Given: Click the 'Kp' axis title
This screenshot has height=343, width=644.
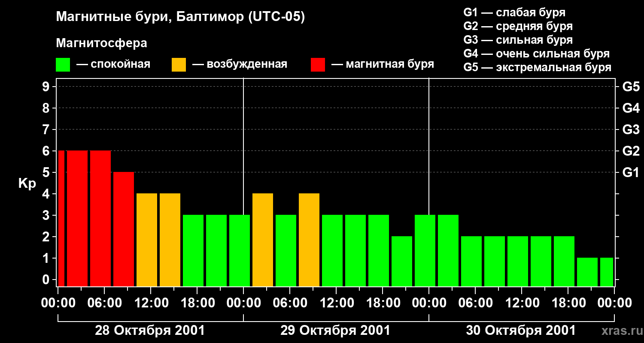Looking at the screenshot, I should point(27,184).
